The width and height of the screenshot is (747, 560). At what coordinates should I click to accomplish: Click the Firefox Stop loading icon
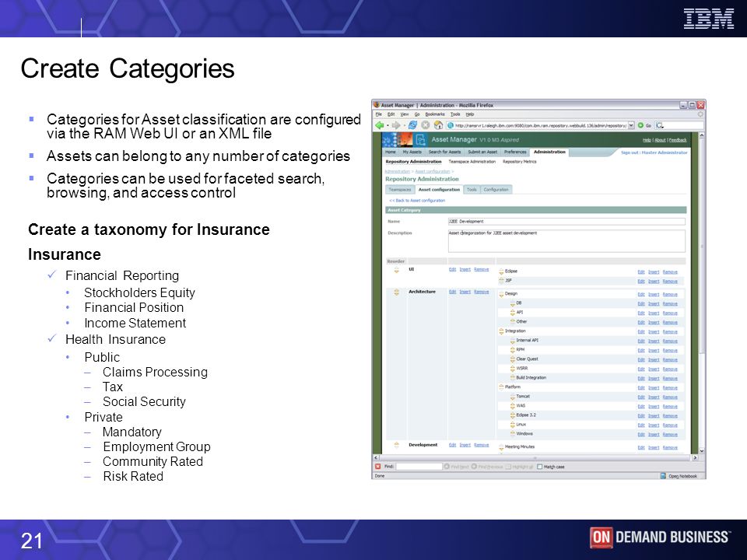click(426, 125)
